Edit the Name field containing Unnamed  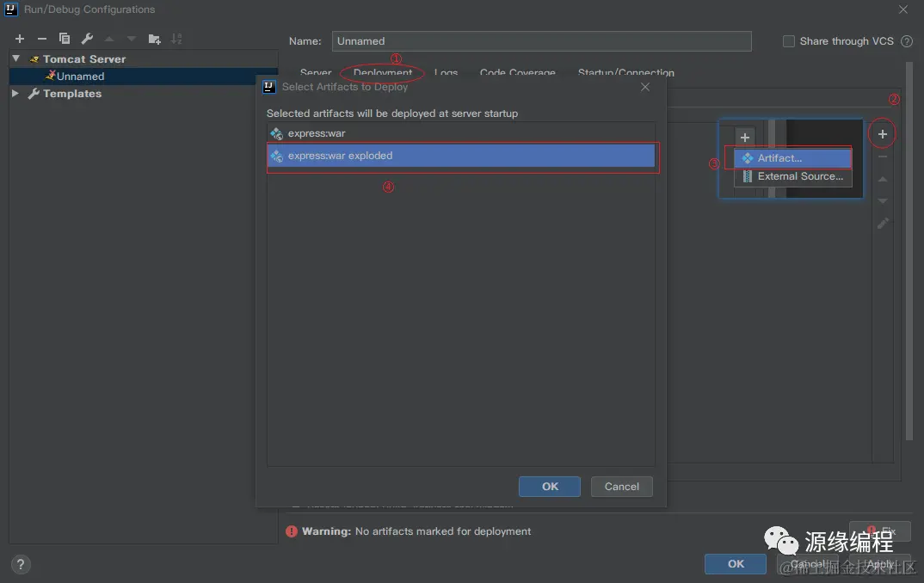coord(541,41)
